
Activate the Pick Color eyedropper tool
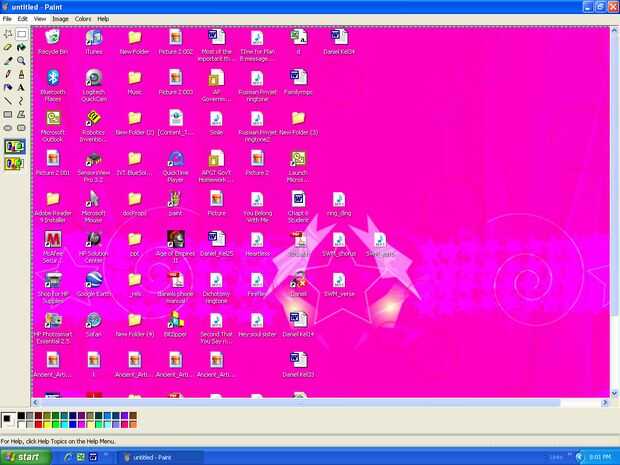(x=8, y=61)
